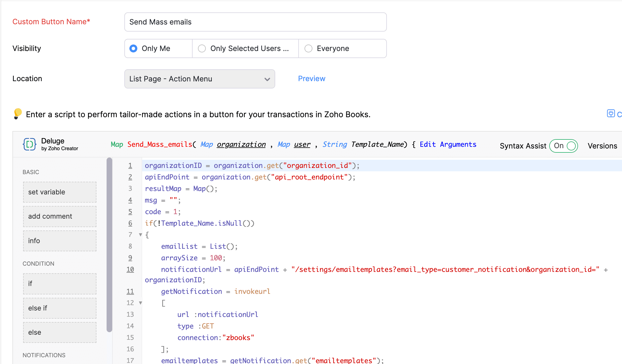Click the 'url :notificationUrl' code line

(218, 315)
